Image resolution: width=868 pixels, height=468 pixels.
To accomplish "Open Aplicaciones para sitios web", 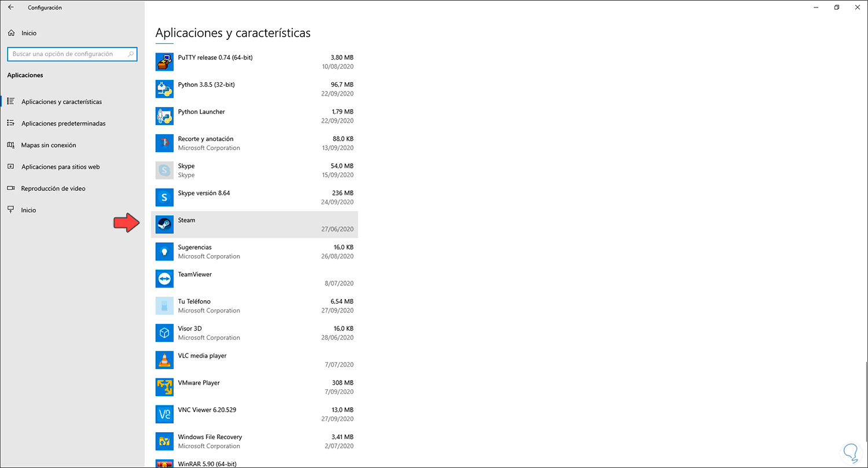I will click(60, 167).
